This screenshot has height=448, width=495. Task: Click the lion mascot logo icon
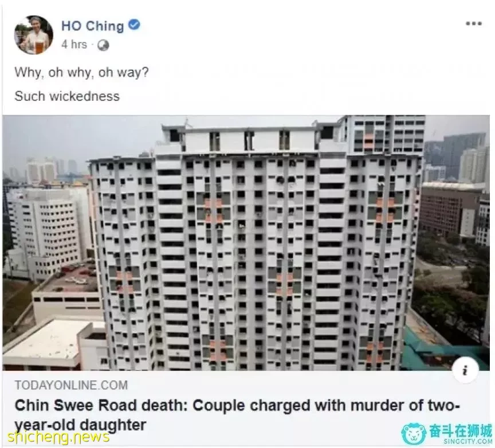(414, 434)
